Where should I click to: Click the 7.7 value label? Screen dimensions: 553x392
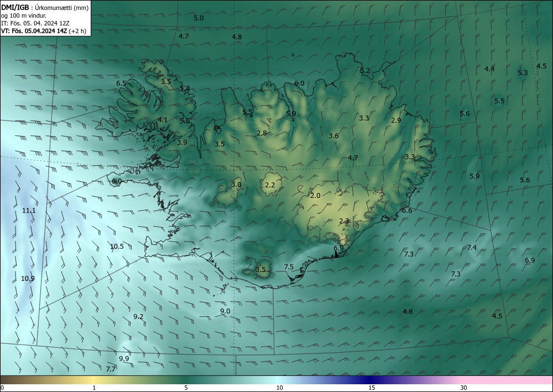pyautogui.click(x=111, y=369)
